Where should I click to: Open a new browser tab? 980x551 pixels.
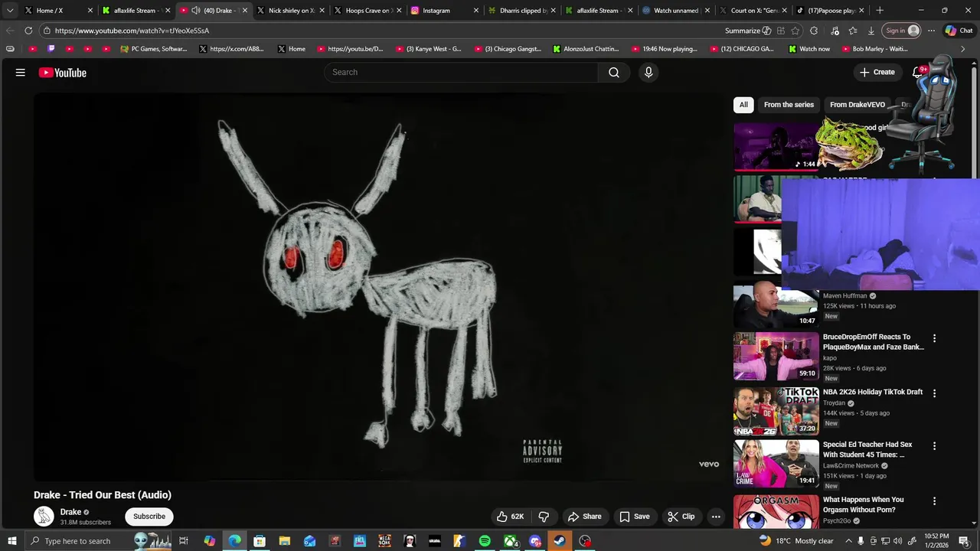(880, 11)
